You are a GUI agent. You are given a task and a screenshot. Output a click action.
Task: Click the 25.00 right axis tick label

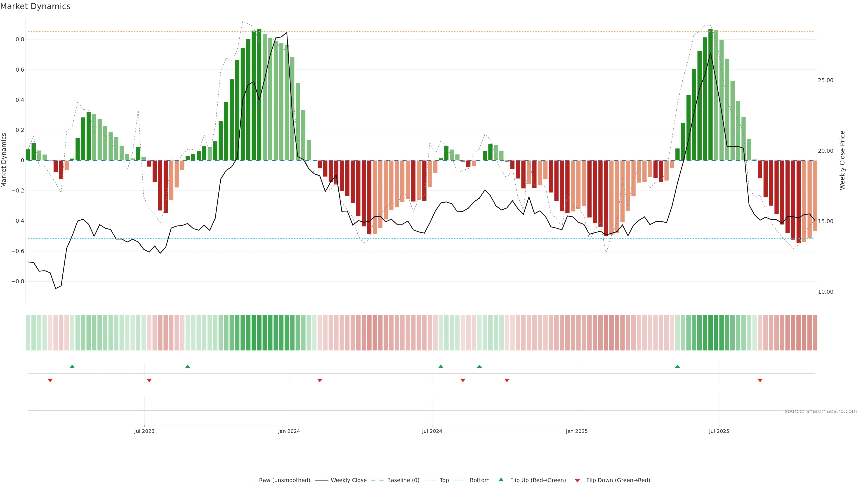pyautogui.click(x=825, y=80)
